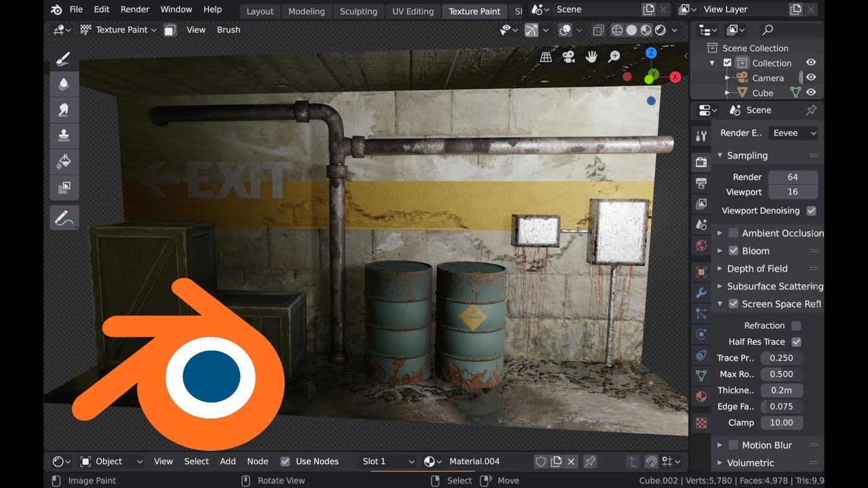Open the Render properties tab

point(701,162)
